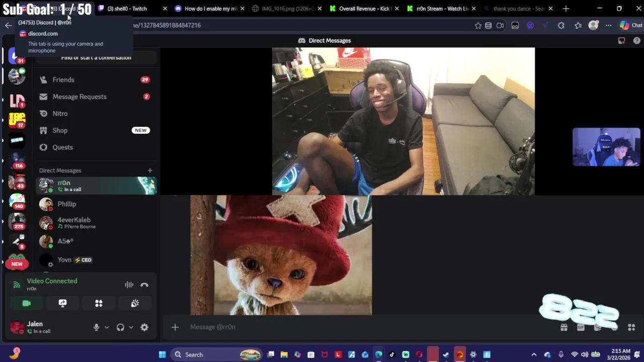Expand the microphone input options arrow
This screenshot has height=362, width=644.
[107, 327]
